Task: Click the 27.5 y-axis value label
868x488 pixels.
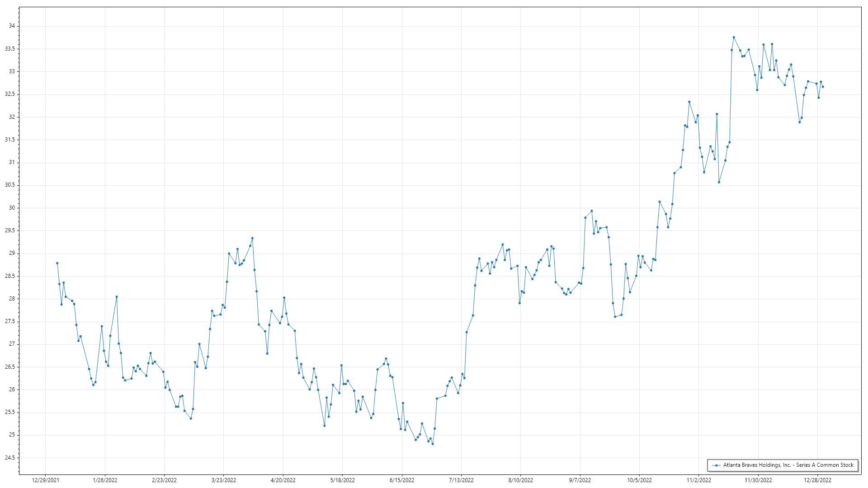Action: [10, 321]
